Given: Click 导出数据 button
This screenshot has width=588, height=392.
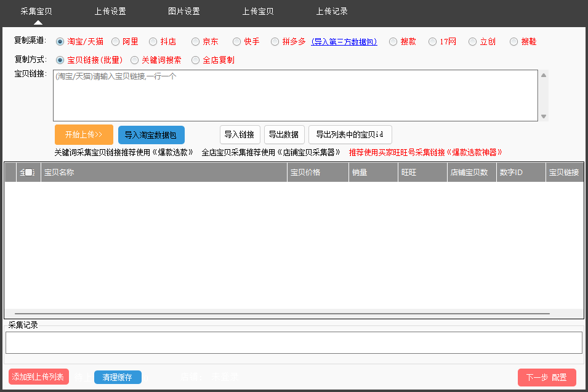Looking at the screenshot, I should click(x=284, y=134).
